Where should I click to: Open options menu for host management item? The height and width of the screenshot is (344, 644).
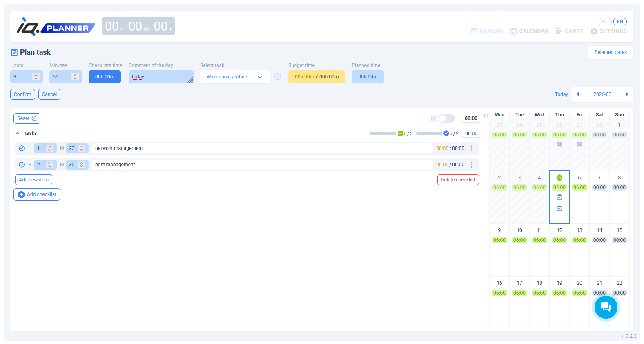pyautogui.click(x=472, y=165)
